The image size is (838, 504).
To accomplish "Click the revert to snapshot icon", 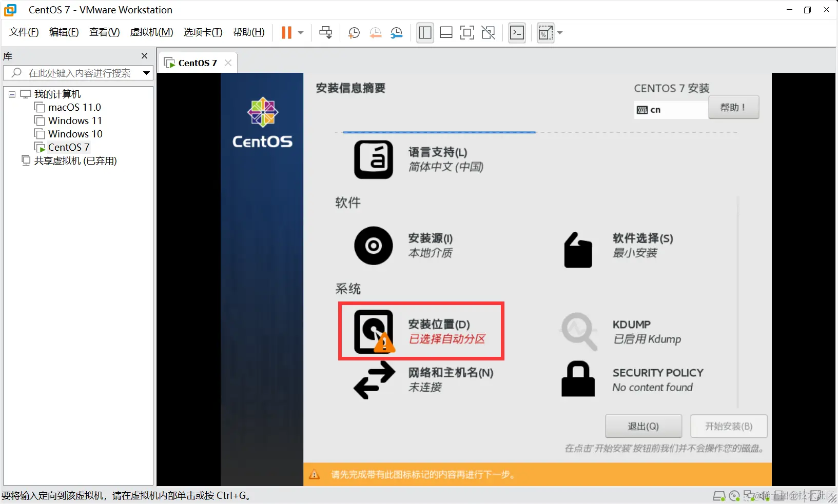I will pyautogui.click(x=375, y=33).
